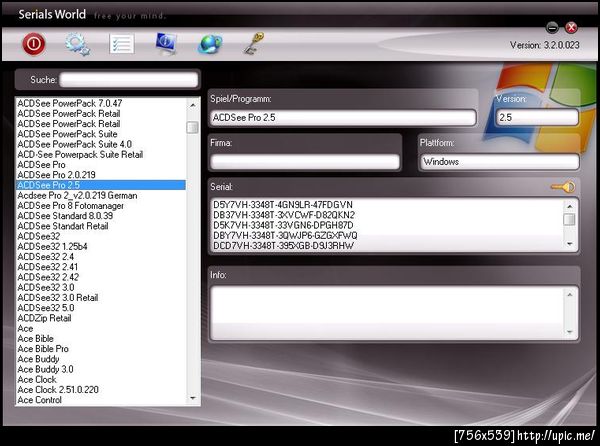The height and width of the screenshot is (446, 600).
Task: Open settings with the gears icon
Action: [x=78, y=44]
